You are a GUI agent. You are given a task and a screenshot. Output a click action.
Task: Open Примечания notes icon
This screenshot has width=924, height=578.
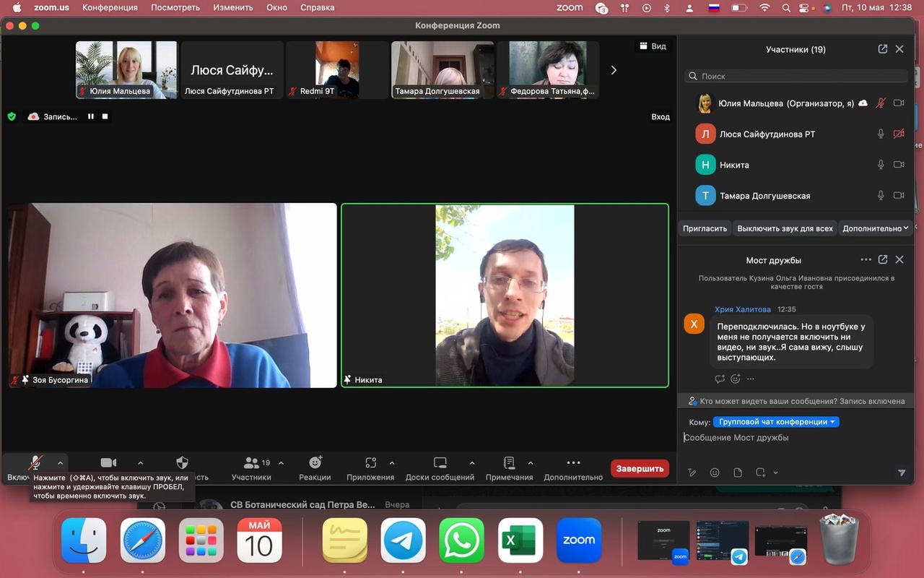(509, 463)
